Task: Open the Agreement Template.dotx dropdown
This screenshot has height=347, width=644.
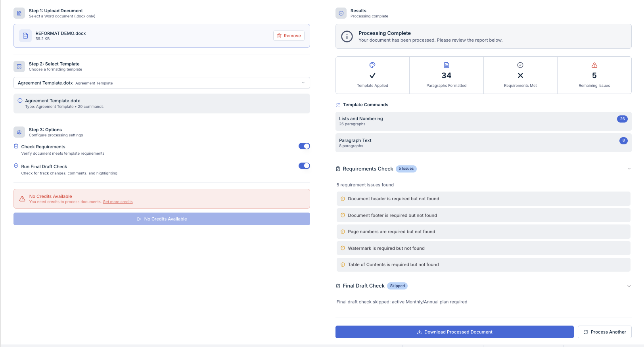Action: pyautogui.click(x=161, y=83)
